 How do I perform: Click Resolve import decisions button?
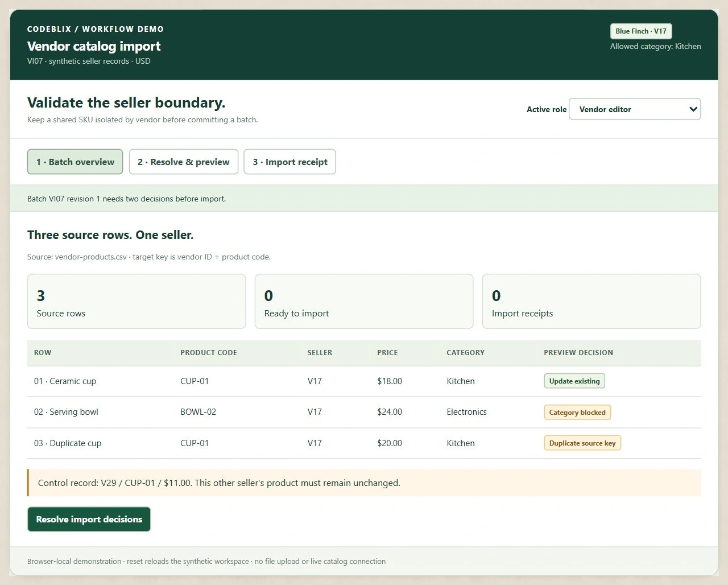[89, 519]
